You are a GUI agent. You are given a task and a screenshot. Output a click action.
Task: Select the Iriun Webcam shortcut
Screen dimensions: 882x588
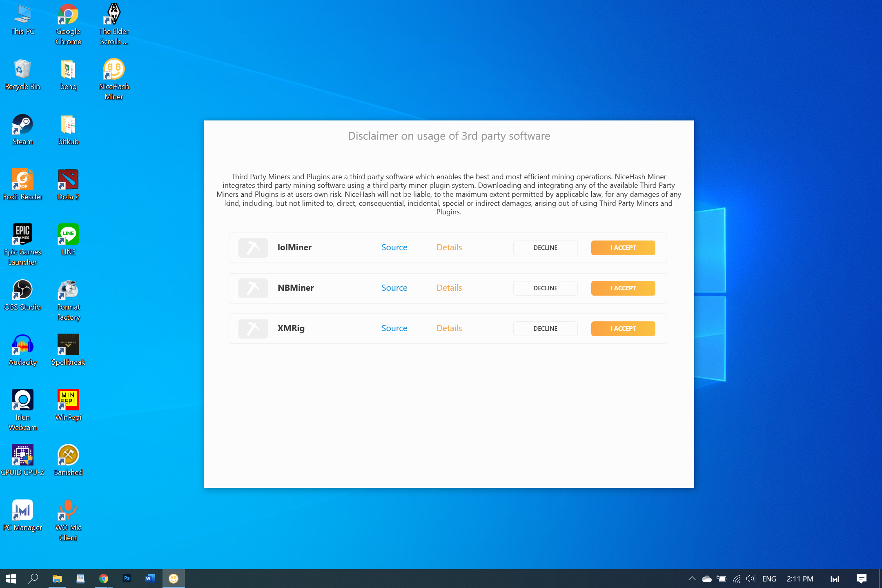tap(22, 410)
